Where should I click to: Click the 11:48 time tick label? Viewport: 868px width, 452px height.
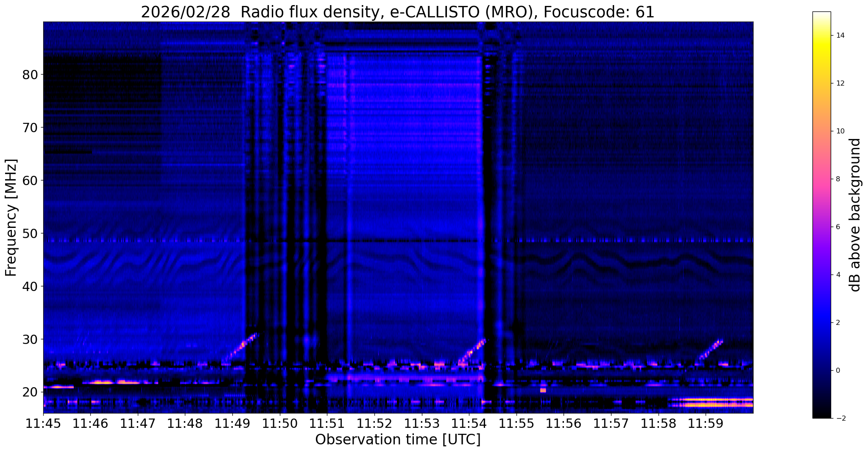(185, 423)
